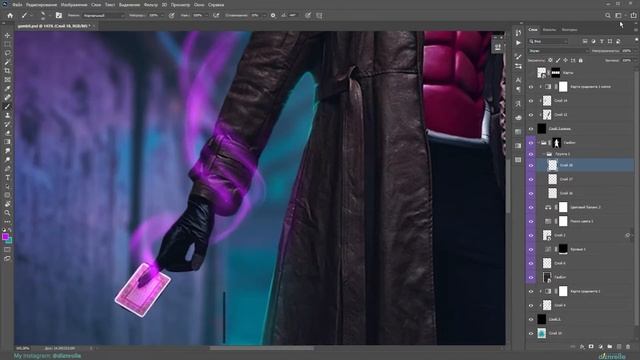Select the Zoom tool
This screenshot has width=640, height=360.
pos(7,213)
